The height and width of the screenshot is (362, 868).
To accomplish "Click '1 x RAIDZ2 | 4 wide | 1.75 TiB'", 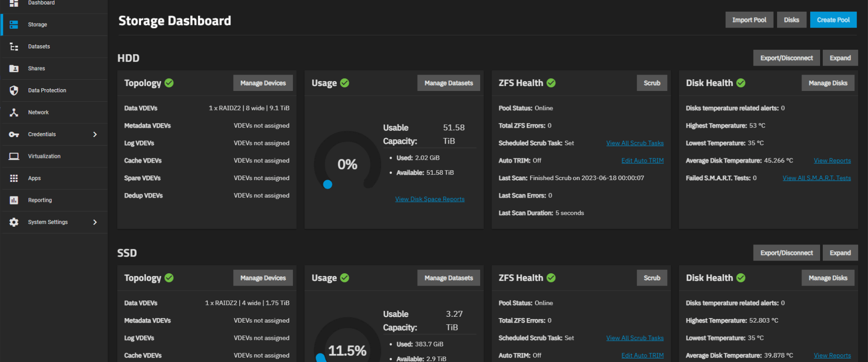I will point(247,303).
